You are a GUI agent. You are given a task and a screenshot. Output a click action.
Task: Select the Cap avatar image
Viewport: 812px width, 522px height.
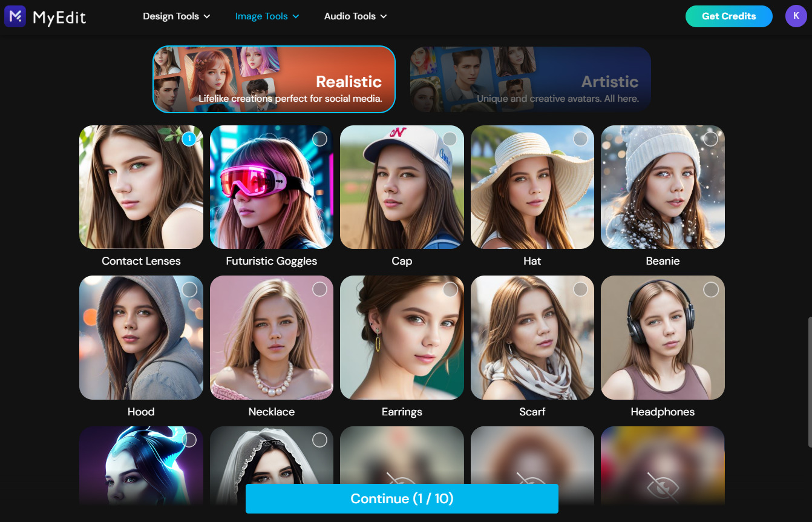pos(402,187)
